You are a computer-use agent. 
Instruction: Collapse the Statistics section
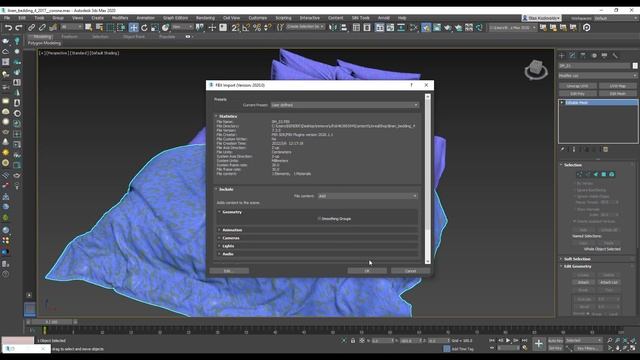pos(216,116)
